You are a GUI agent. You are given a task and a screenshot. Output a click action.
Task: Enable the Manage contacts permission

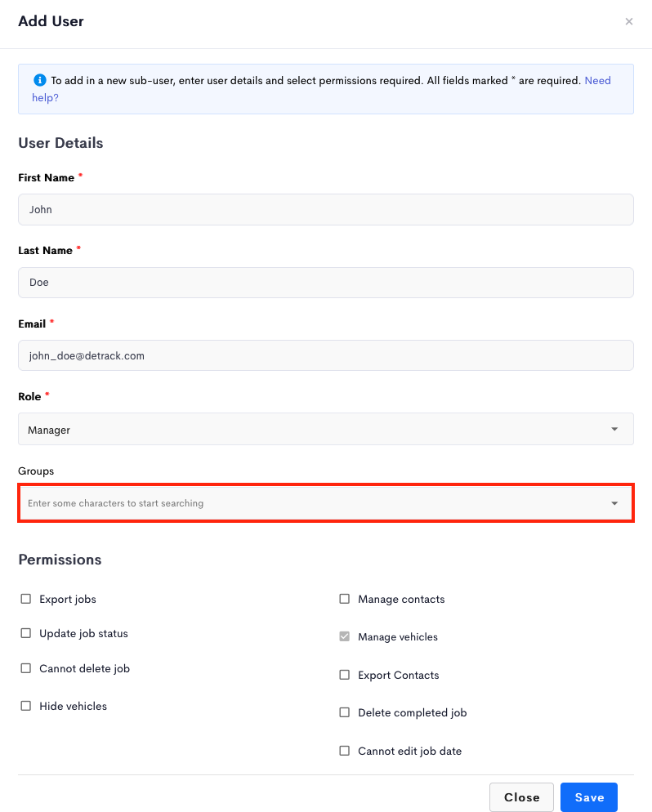click(345, 599)
